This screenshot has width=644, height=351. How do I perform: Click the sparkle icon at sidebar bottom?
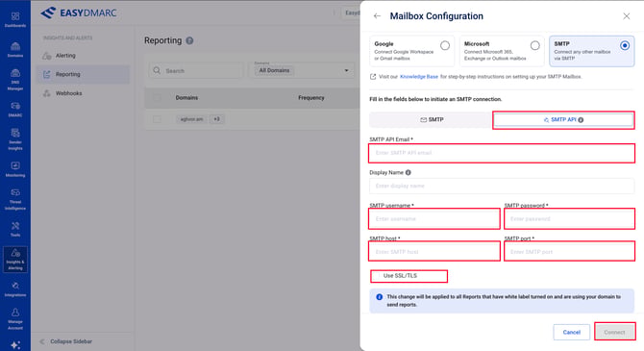15,345
